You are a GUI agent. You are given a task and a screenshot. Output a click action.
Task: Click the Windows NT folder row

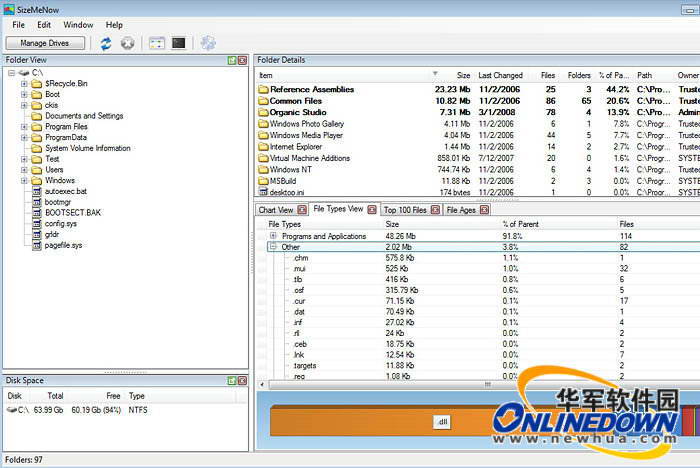point(479,170)
